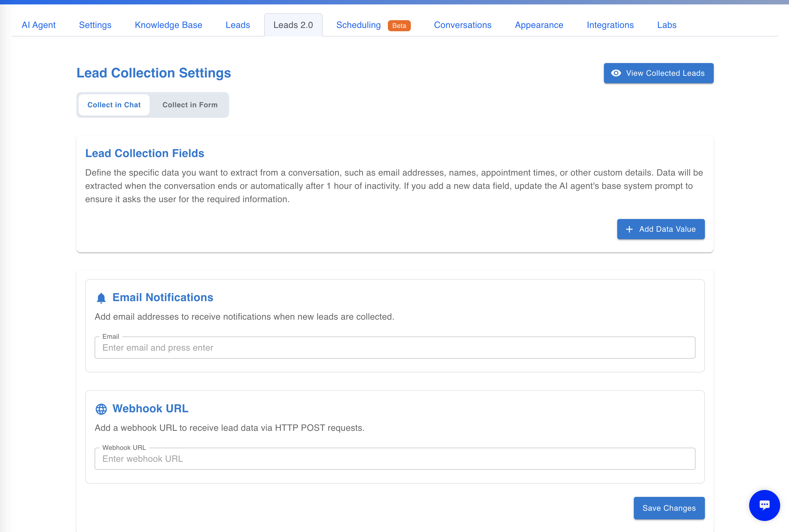The width and height of the screenshot is (789, 532).
Task: Select the Leads 2.0 tab
Action: pos(293,25)
